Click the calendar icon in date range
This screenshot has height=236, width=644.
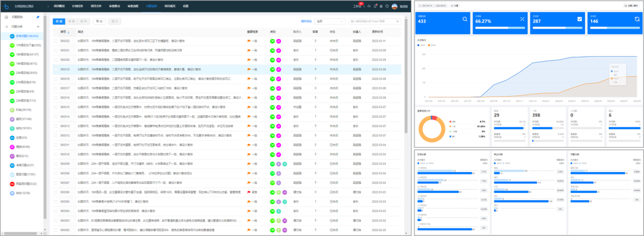[420, 6]
